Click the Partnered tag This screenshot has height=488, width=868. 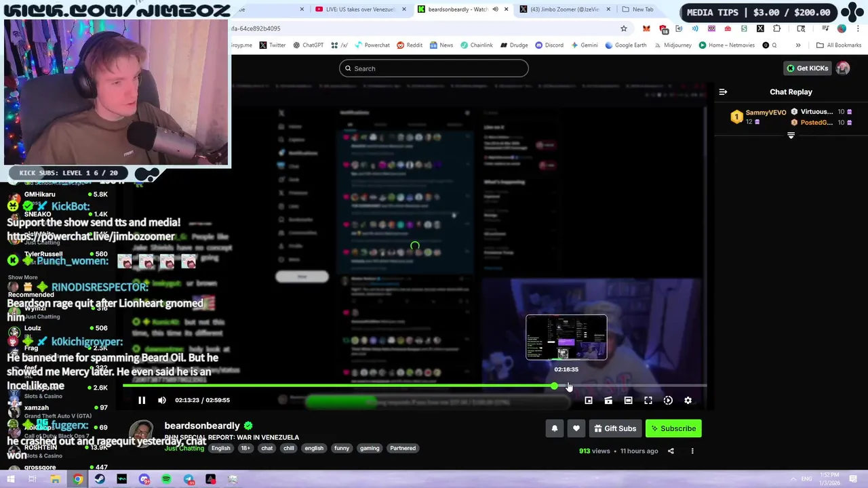pyautogui.click(x=403, y=448)
